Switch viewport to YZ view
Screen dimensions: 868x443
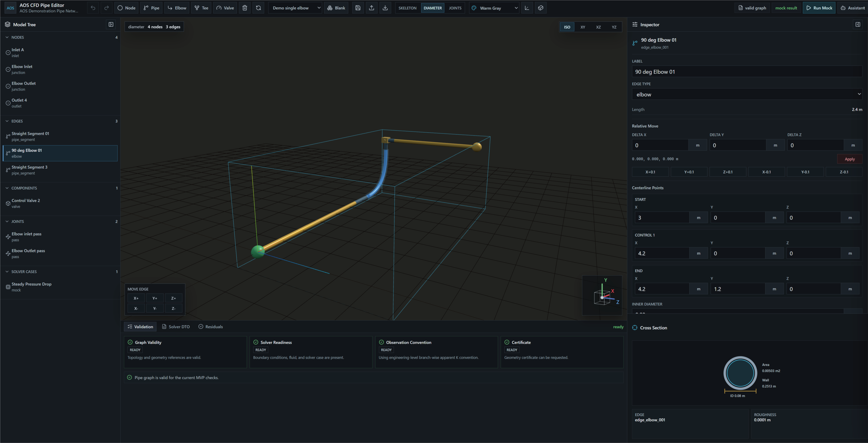[614, 27]
